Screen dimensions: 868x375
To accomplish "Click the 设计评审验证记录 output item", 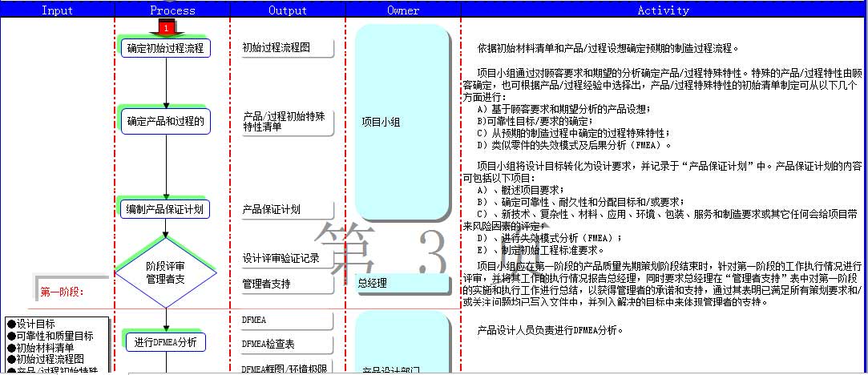I will (281, 259).
